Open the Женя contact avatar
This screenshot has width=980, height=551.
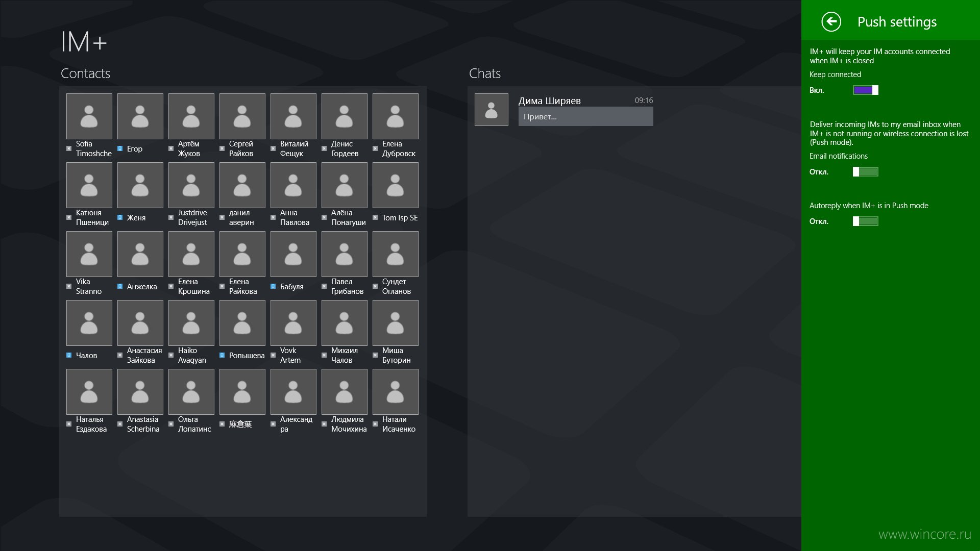[x=140, y=185]
